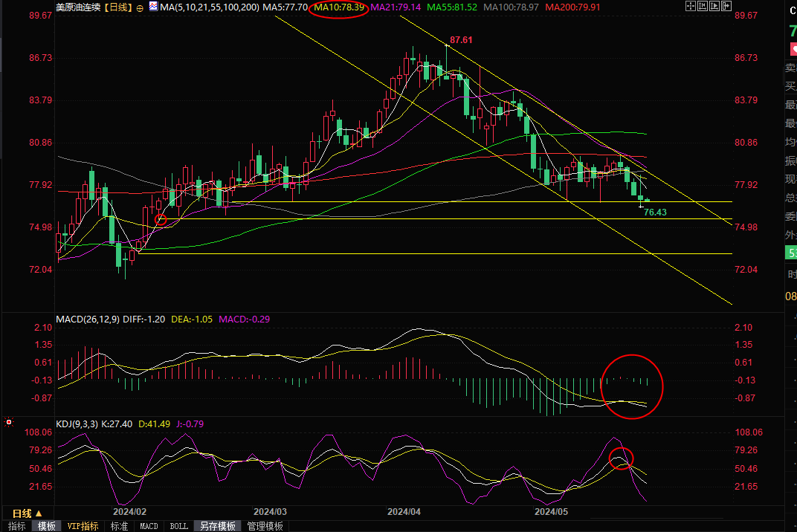Click the circled-plus icon beside 日线 title
The image size is (797, 532).
pyautogui.click(x=140, y=7)
